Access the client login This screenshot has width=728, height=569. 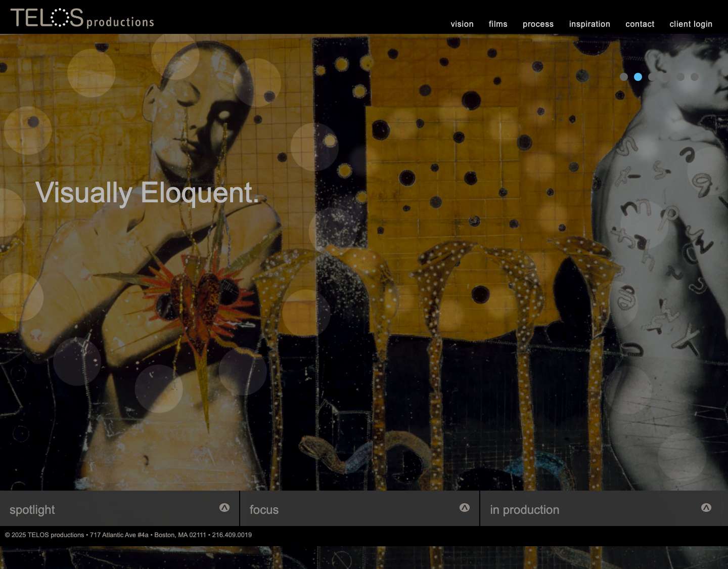[x=691, y=24]
